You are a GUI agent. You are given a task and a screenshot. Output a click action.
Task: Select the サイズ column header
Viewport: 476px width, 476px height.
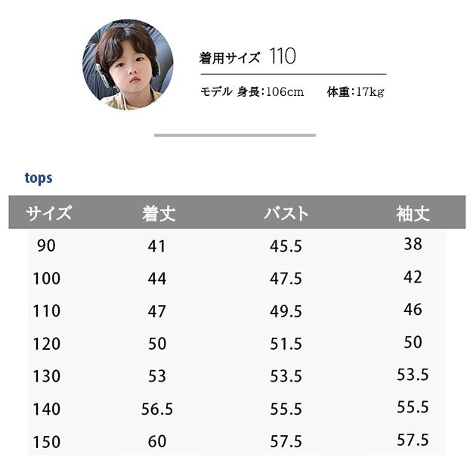[x=49, y=213]
